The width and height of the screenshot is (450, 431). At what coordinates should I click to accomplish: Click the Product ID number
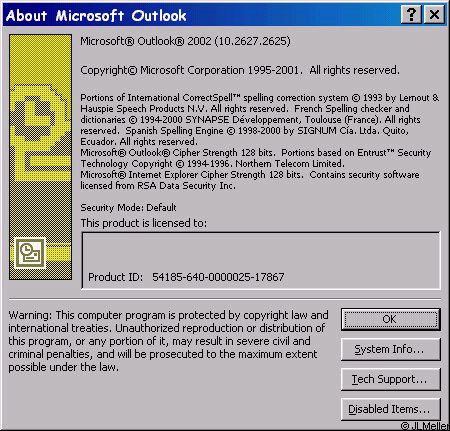point(218,277)
